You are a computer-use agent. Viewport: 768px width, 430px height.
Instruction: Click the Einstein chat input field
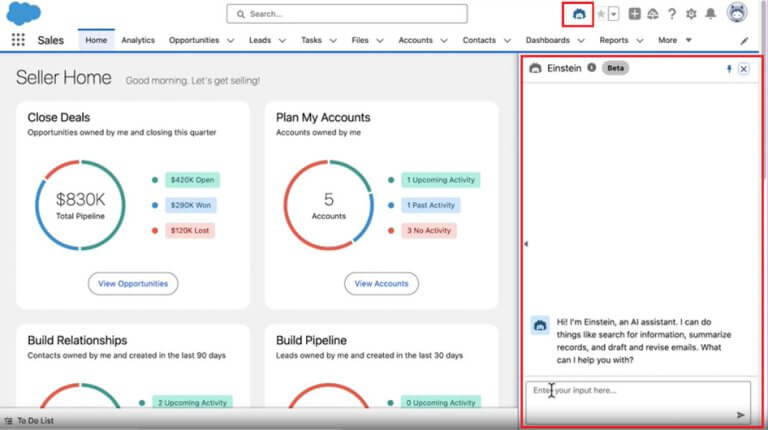click(638, 402)
